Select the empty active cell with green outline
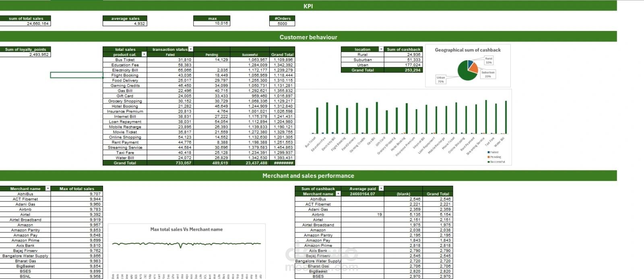The height and width of the screenshot is (279, 644). coord(76,75)
